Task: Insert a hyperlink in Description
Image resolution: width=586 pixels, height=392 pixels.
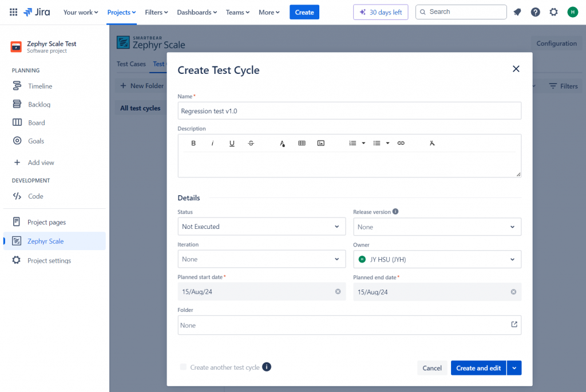Action: (x=401, y=143)
